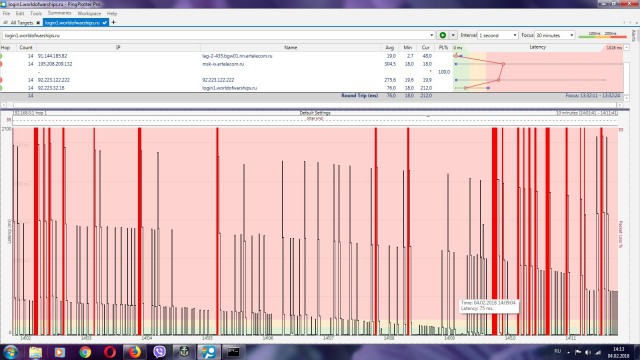Click the green status dot of hop 91.144.185.82
Screen dimensions: 640x360
pyautogui.click(x=1, y=56)
